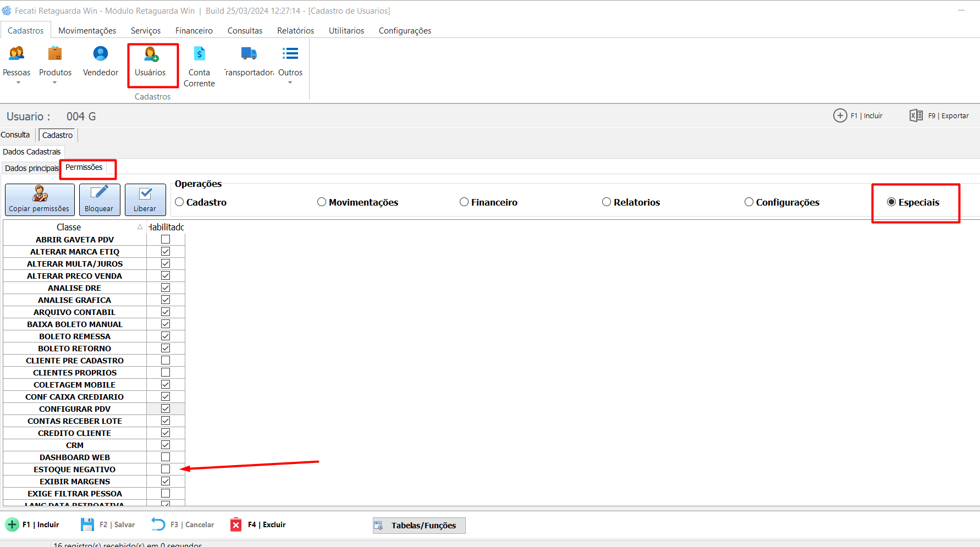Uncheck the CONFIGURAR PDV checkbox
980x547 pixels.
tap(166, 408)
